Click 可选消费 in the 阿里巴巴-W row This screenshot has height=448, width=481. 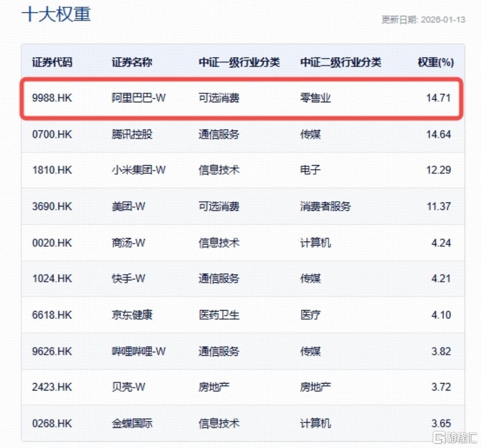[x=219, y=98]
